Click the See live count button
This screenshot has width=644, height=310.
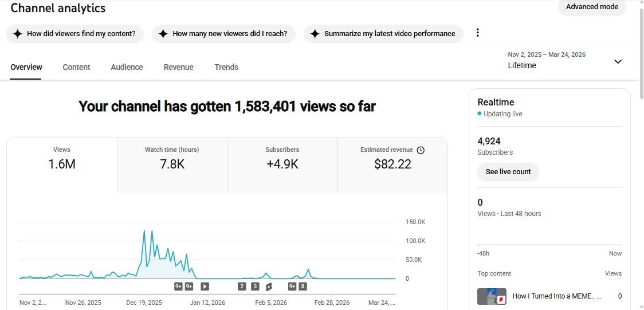click(508, 172)
